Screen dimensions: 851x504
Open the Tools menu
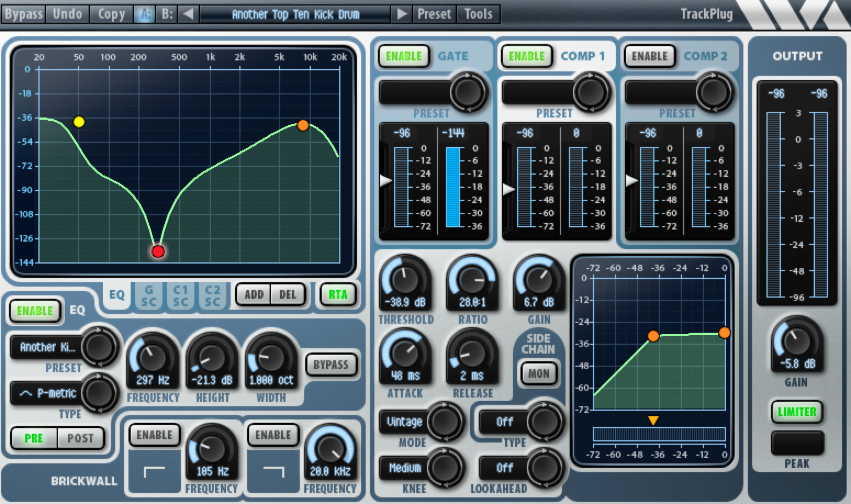click(478, 14)
